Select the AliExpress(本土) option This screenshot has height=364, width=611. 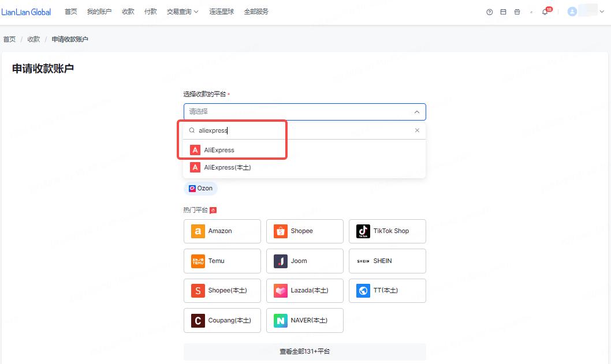coord(304,167)
